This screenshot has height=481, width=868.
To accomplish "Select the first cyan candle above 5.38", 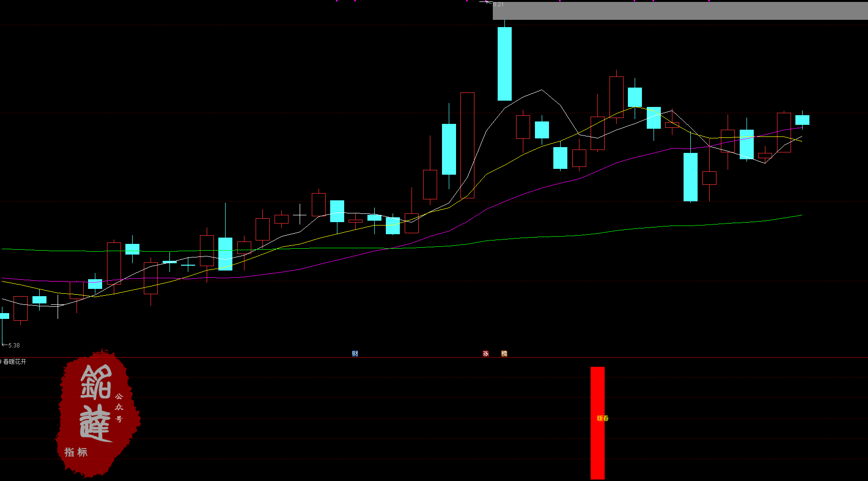I will [4, 316].
